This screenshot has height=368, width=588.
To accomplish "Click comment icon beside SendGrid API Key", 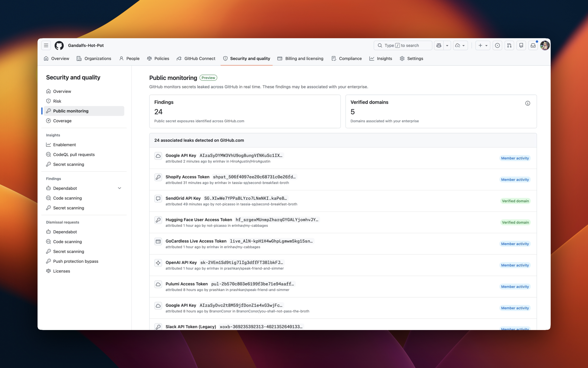I will [158, 199].
